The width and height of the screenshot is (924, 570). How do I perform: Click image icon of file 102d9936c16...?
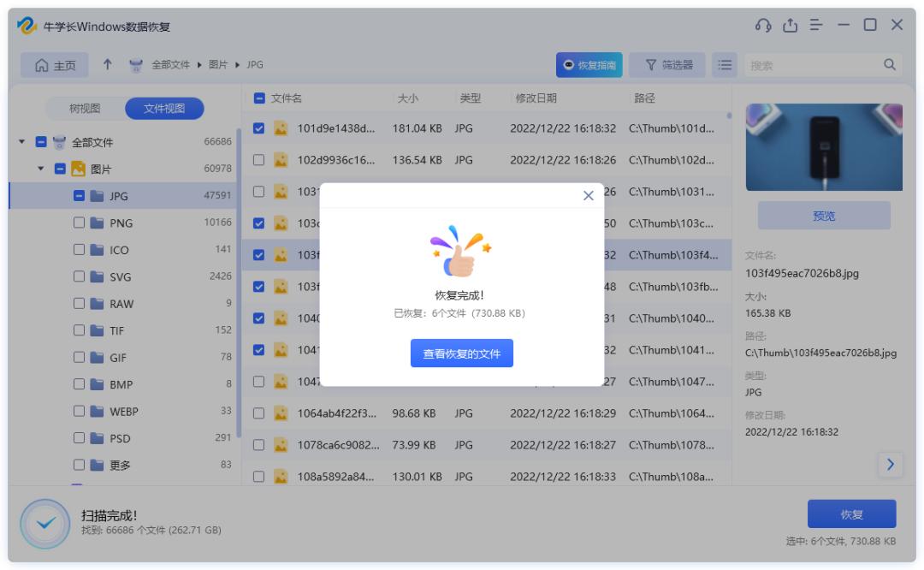[x=281, y=160]
